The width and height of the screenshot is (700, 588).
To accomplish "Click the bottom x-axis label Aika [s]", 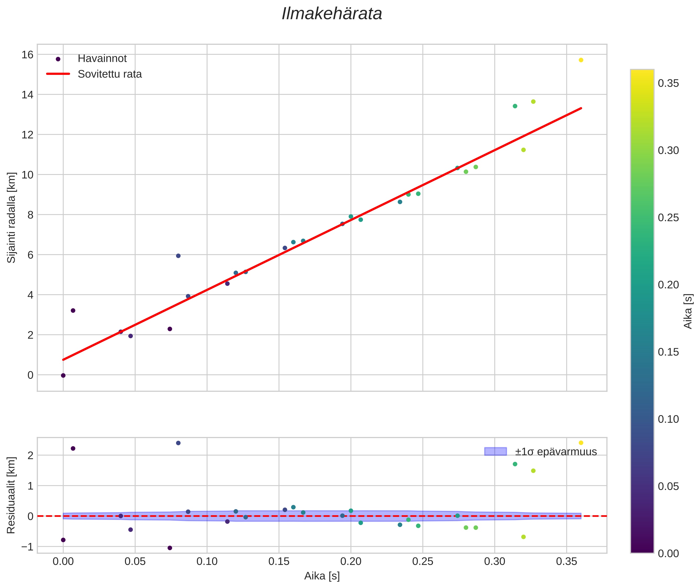I will coord(322,576).
